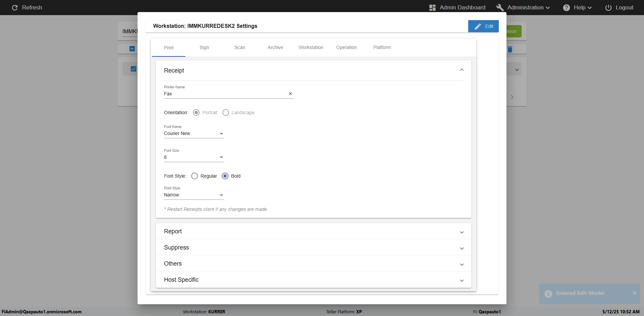Open the Font Name dropdown
This screenshot has height=316, width=644.
click(x=194, y=134)
